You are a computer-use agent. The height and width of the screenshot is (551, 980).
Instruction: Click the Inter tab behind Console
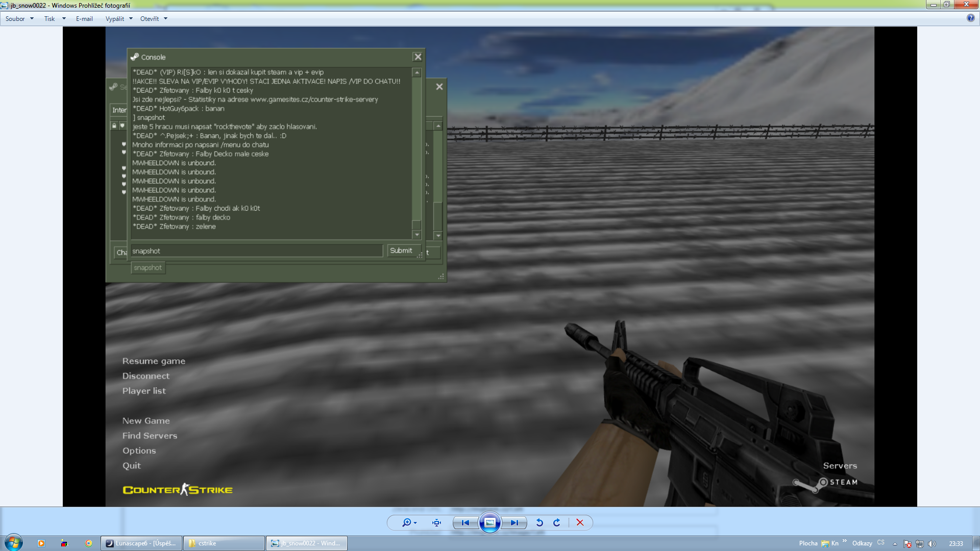point(119,110)
